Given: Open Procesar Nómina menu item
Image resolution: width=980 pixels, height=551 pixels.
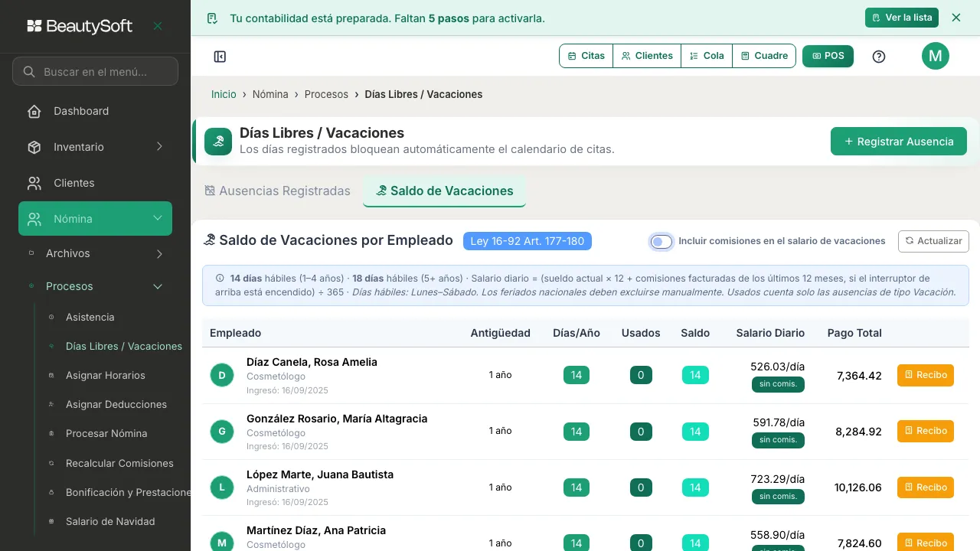Looking at the screenshot, I should click(106, 434).
